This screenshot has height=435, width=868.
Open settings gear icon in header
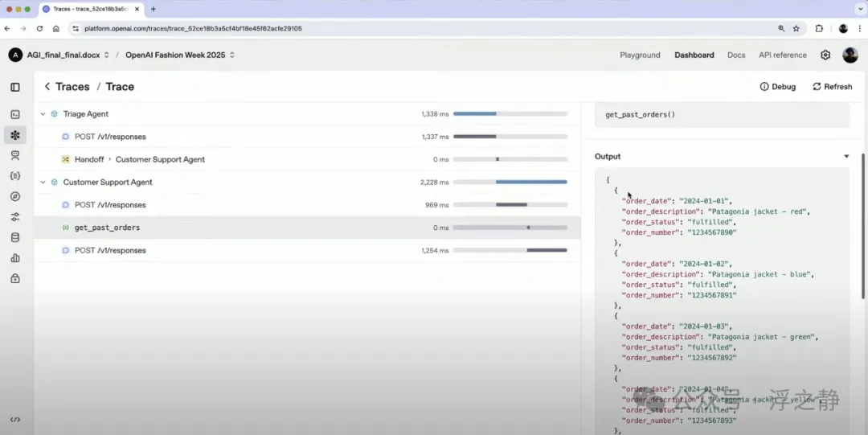[825, 55]
